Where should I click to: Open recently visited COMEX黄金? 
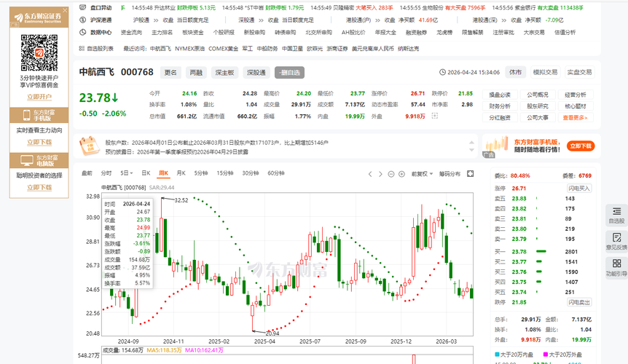click(x=223, y=48)
